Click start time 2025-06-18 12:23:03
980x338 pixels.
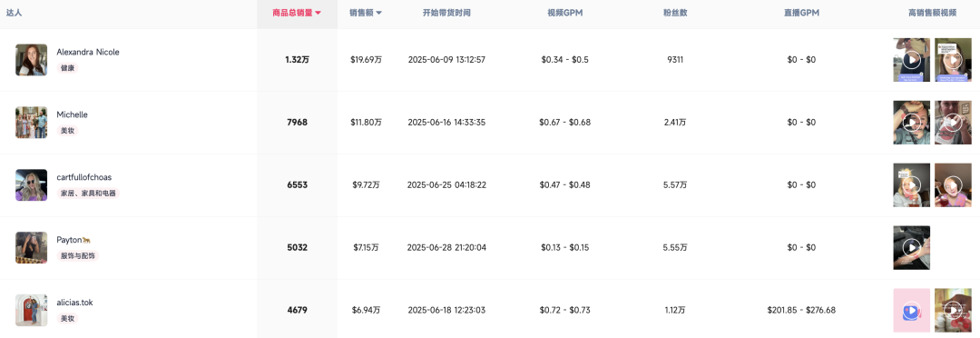click(446, 310)
